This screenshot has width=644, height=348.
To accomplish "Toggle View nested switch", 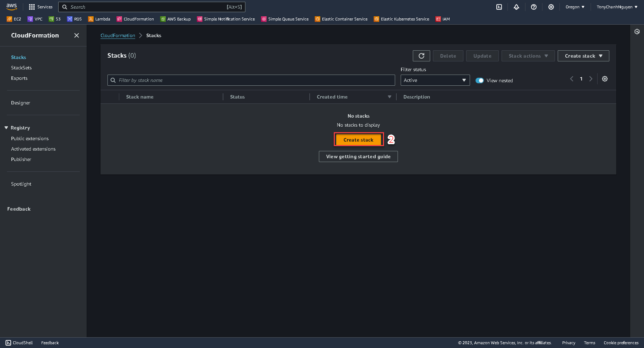I will click(480, 80).
